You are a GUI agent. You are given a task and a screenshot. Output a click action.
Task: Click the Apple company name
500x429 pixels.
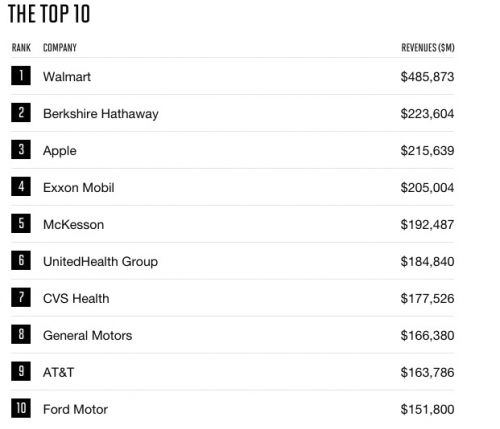click(60, 151)
